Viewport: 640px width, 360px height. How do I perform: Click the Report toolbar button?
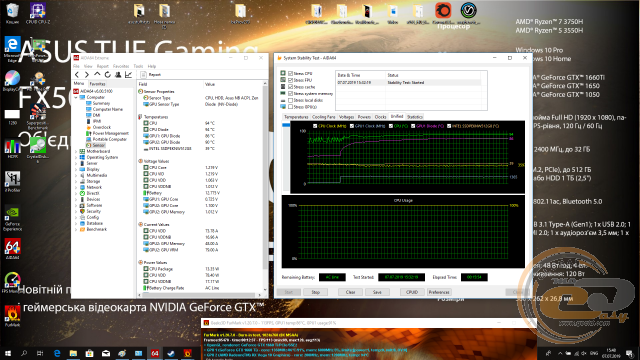(x=151, y=75)
